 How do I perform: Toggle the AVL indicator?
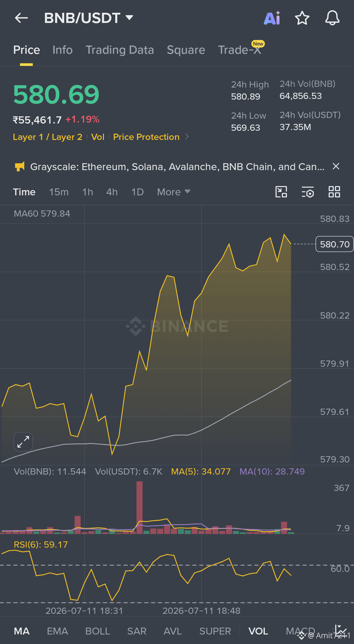[173, 631]
